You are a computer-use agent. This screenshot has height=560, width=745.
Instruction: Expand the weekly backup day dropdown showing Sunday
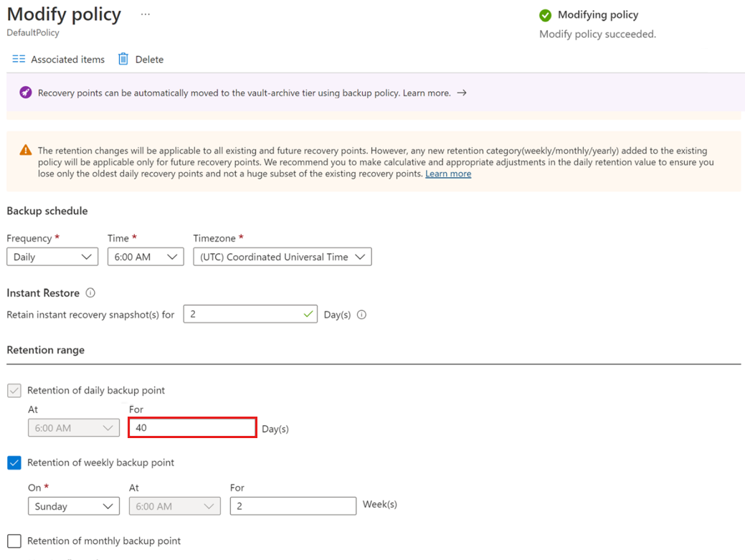coord(73,506)
